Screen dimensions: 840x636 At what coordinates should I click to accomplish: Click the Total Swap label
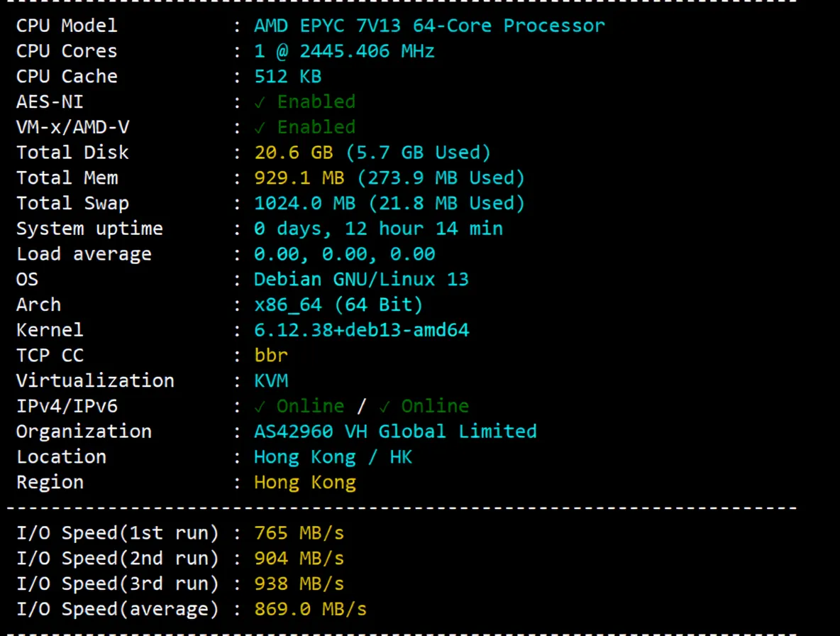[x=72, y=203]
